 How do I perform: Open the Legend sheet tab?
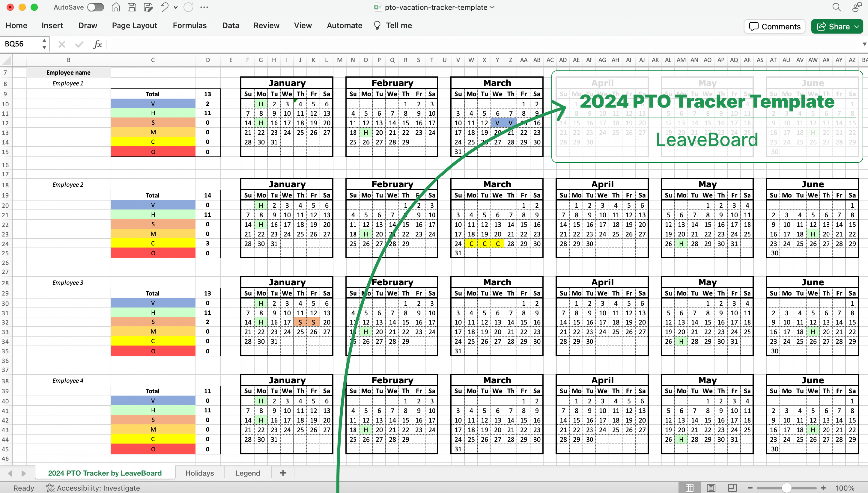point(248,473)
